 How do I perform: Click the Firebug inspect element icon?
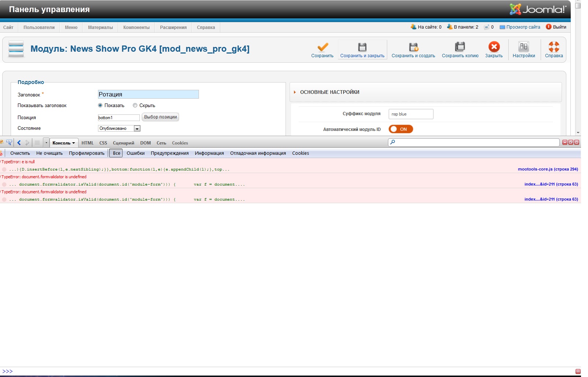pyautogui.click(x=9, y=143)
